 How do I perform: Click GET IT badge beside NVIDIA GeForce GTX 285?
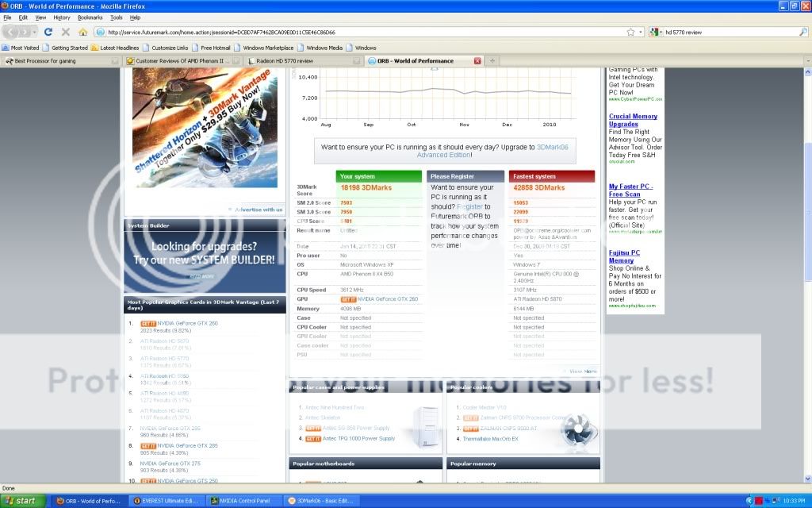pyautogui.click(x=148, y=446)
